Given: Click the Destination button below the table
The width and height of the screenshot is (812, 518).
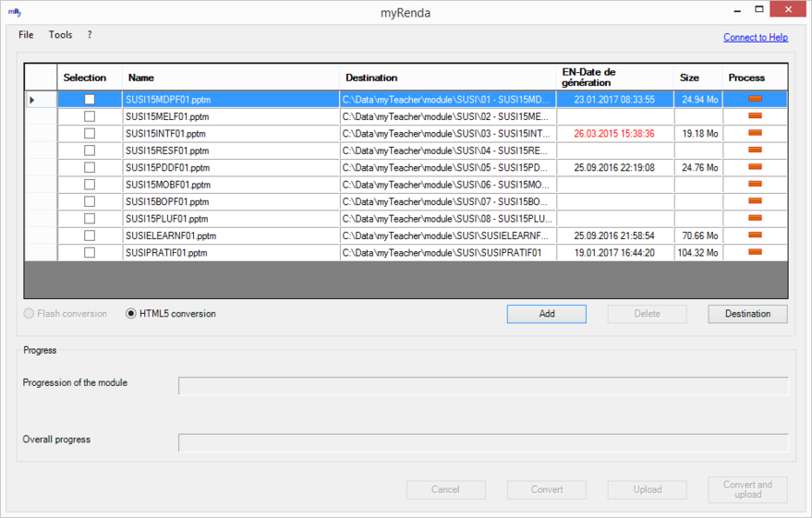Looking at the screenshot, I should point(747,314).
